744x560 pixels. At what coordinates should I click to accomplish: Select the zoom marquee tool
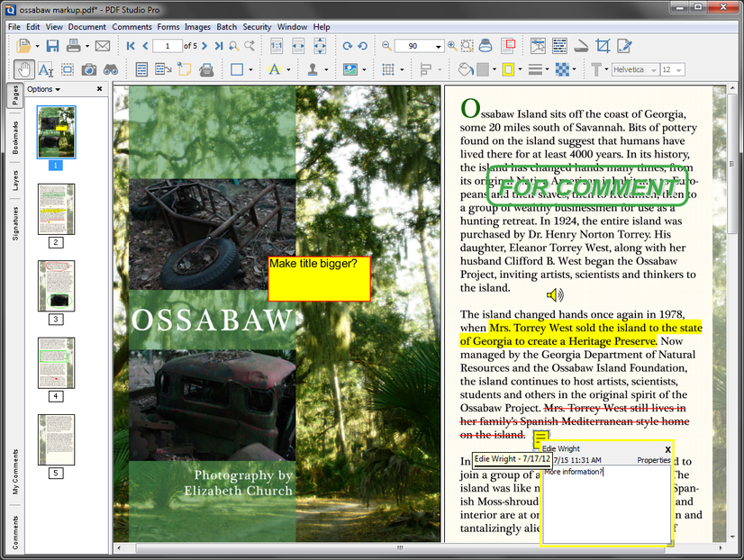click(467, 46)
